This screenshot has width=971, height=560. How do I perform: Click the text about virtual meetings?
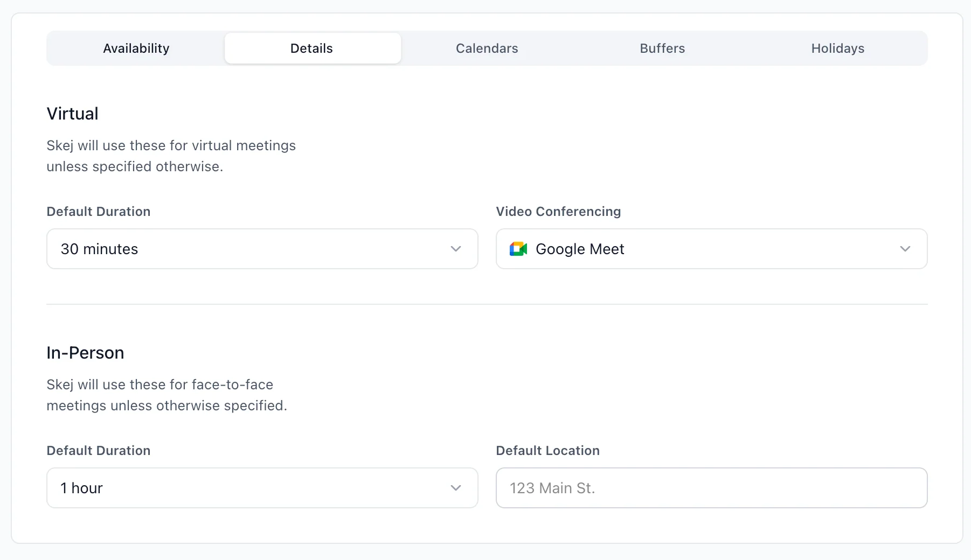171,156
